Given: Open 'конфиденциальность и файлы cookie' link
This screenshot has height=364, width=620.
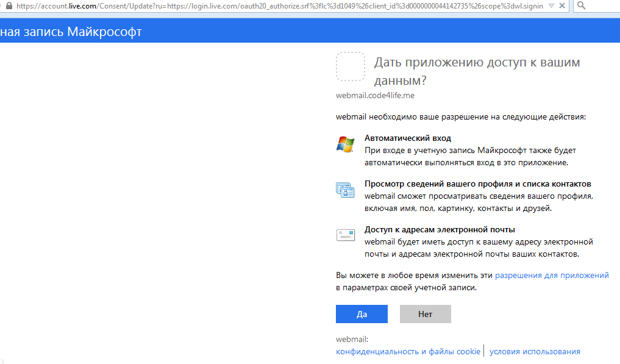Looking at the screenshot, I should 408,351.
